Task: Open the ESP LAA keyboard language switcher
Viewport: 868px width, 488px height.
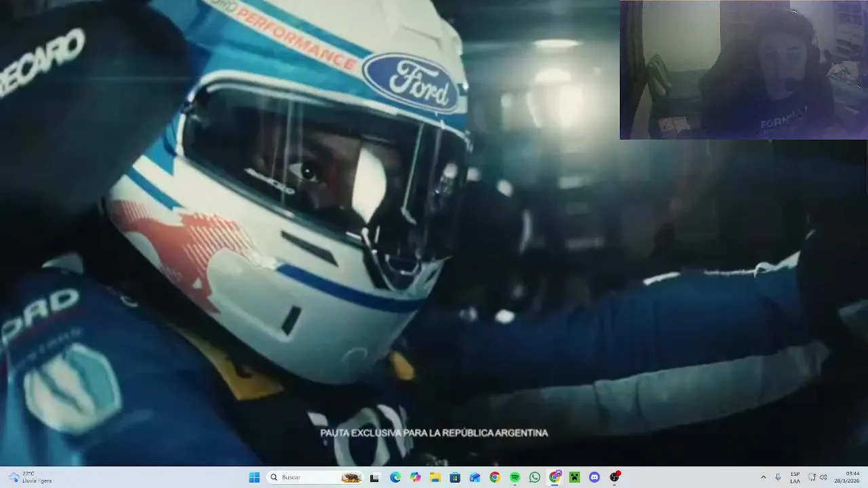Action: point(795,477)
